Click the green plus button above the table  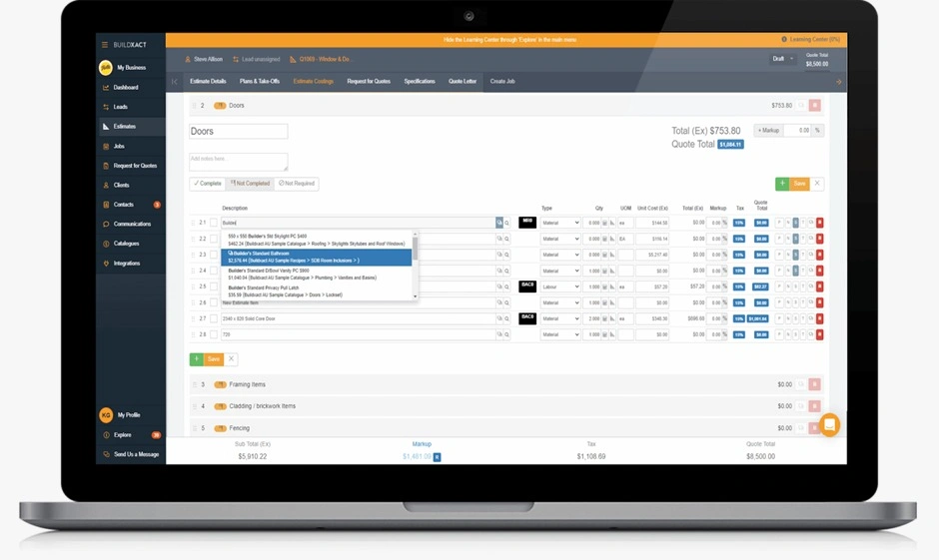click(782, 184)
